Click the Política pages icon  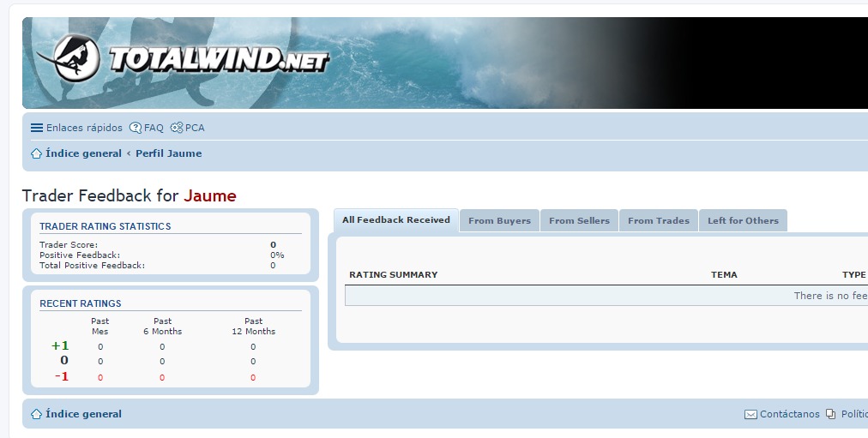831,414
